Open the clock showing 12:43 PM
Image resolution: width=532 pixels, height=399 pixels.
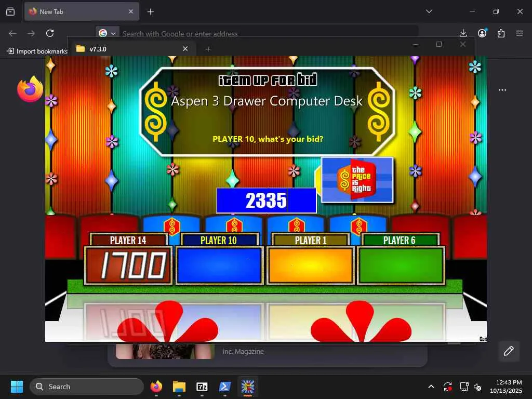point(506,387)
